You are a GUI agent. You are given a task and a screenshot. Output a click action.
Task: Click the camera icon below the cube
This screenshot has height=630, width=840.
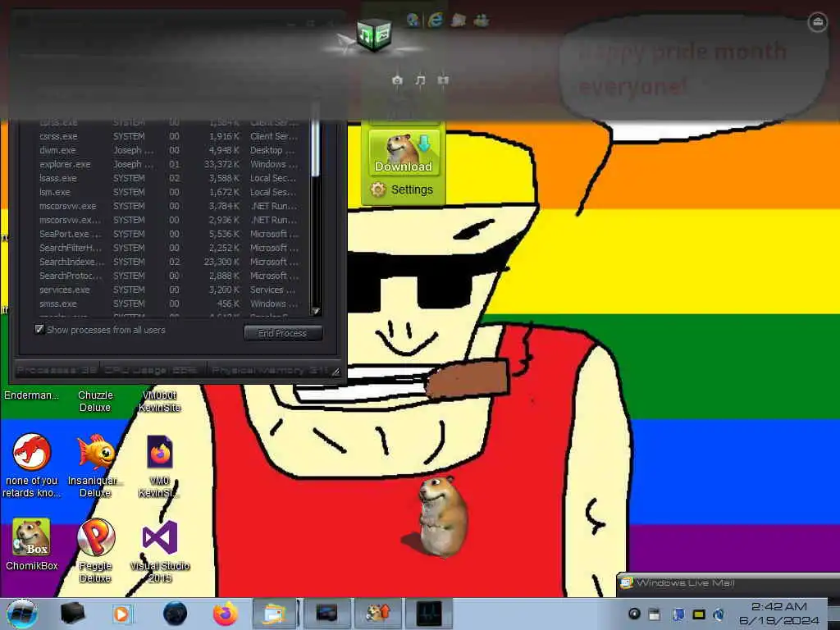(397, 80)
